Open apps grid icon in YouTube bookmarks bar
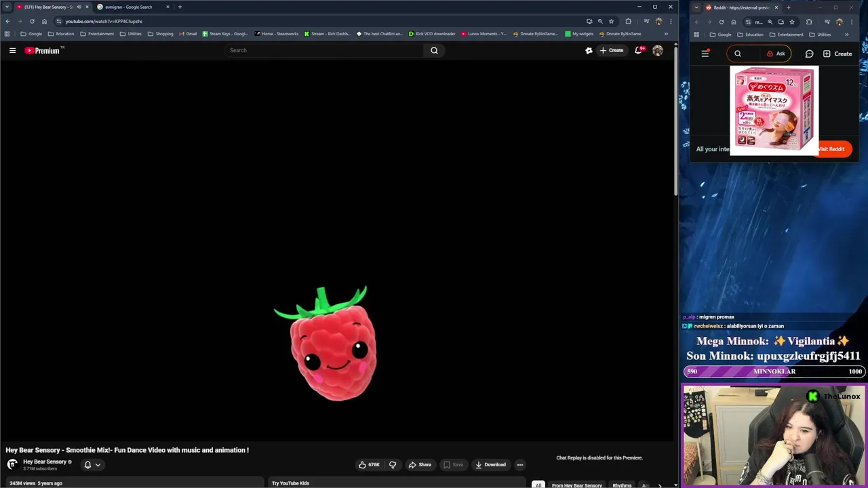The width and height of the screenshot is (868, 488). [7, 34]
